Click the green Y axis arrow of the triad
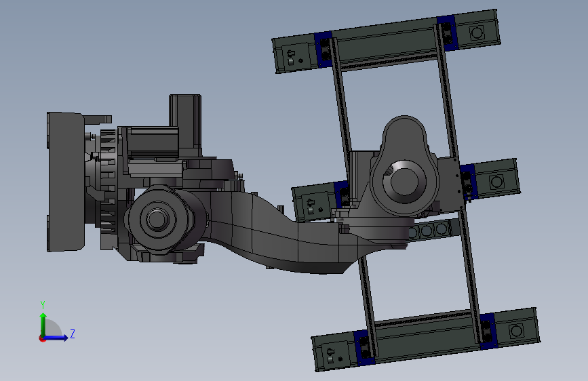 (x=43, y=324)
